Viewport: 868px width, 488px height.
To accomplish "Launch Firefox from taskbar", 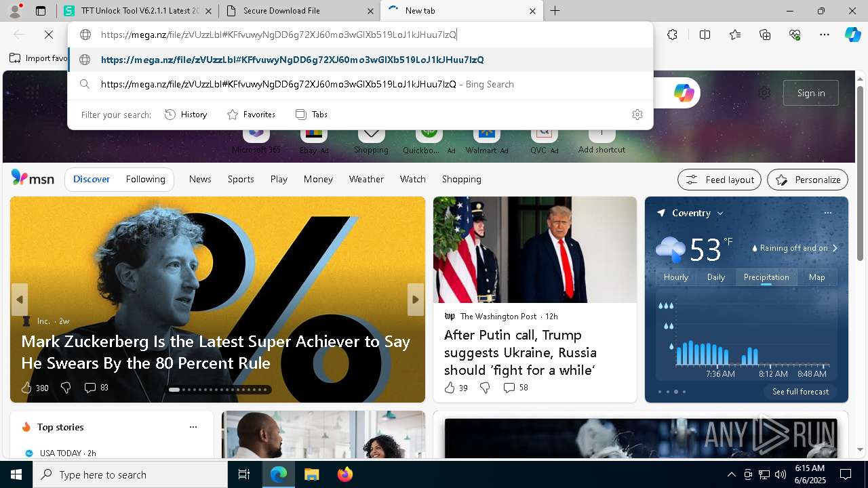I will coord(345,474).
